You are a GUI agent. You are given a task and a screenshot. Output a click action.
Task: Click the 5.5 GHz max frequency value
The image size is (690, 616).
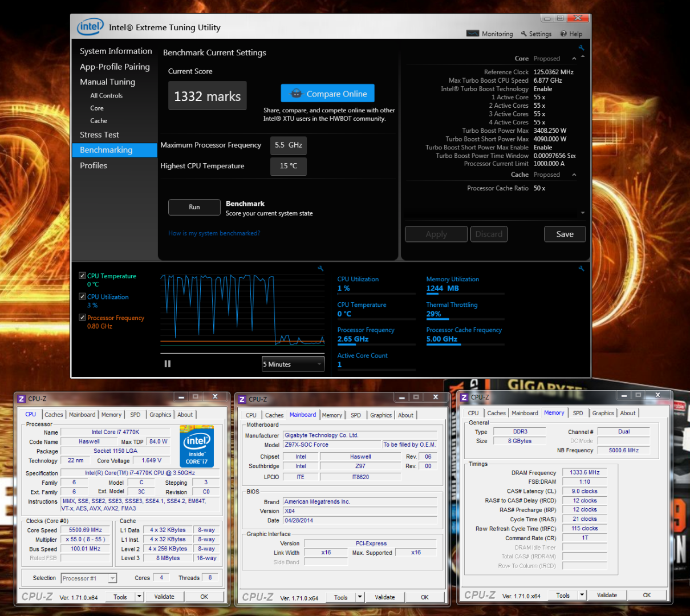288,145
